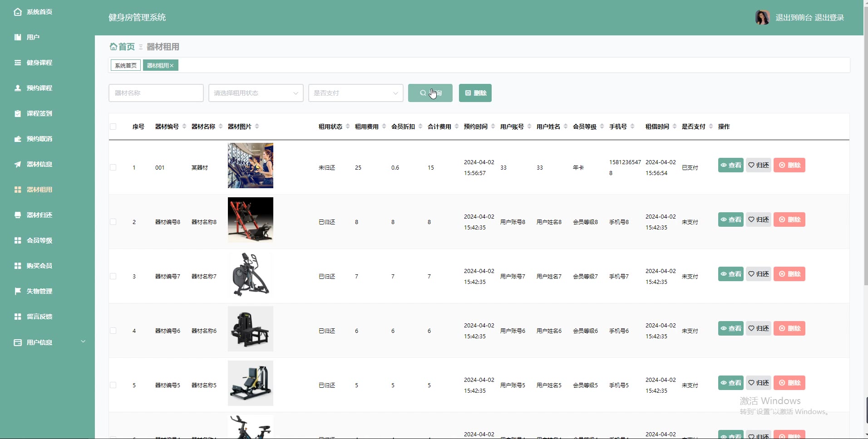868x439 pixels.
Task: Click the 首页 breadcrumb link
Action: click(x=127, y=47)
